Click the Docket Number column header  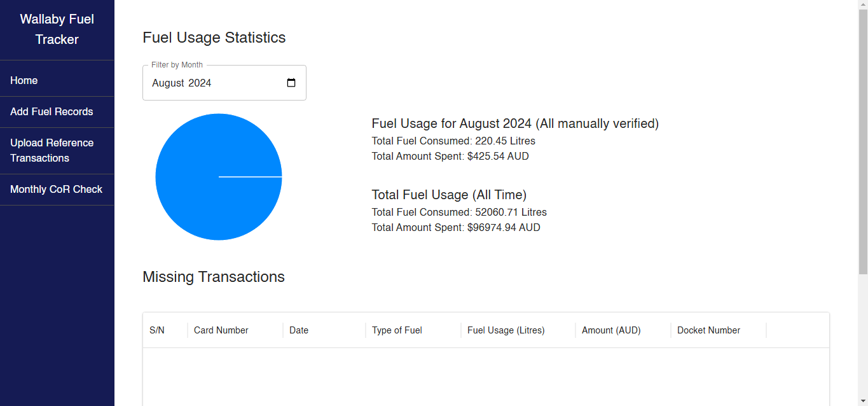(708, 330)
